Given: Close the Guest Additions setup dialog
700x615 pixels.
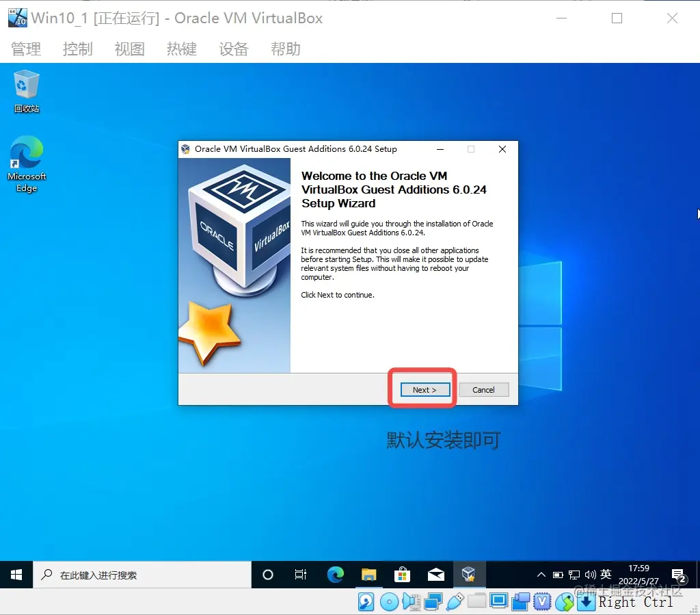Looking at the screenshot, I should tap(502, 149).
